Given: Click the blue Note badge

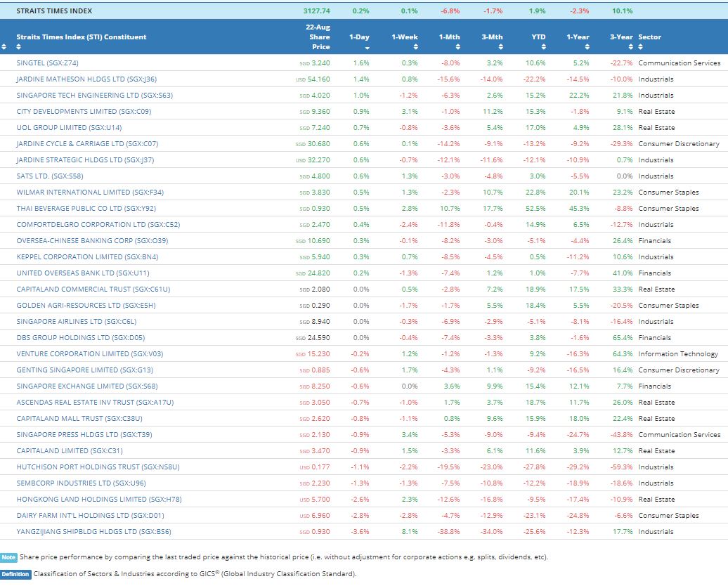Looking at the screenshot, I should coord(8,557).
